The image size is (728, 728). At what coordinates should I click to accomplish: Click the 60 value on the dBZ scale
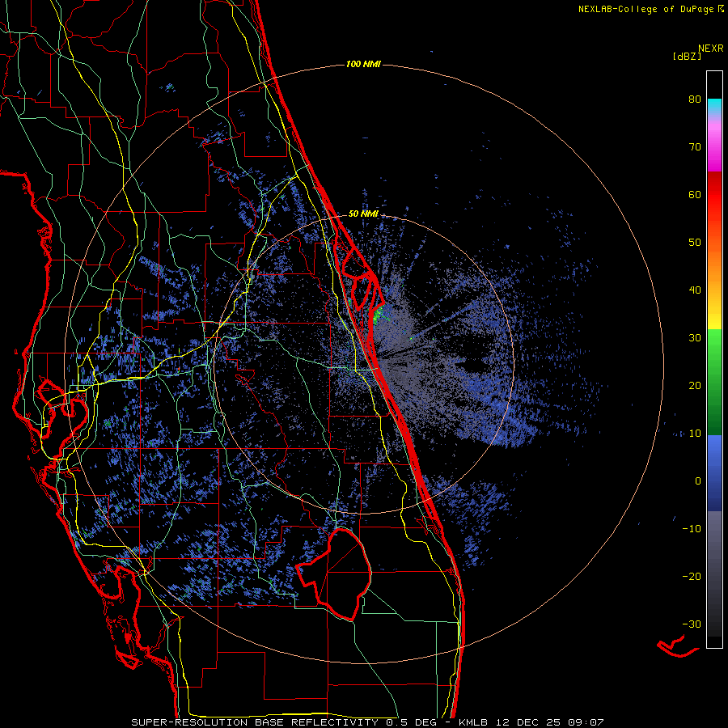(695, 194)
